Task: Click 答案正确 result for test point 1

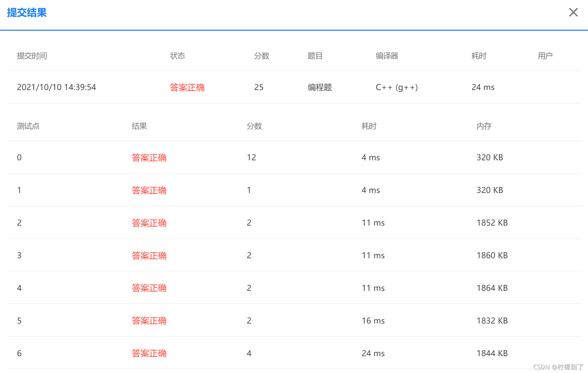Action: pos(149,190)
